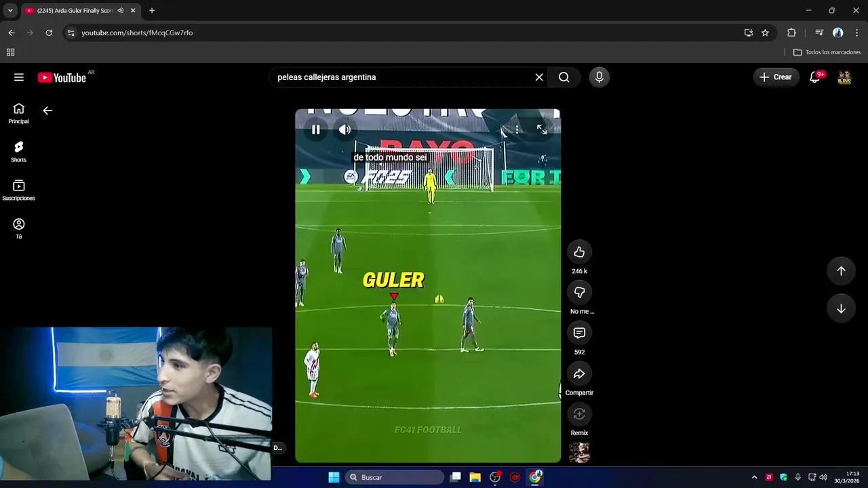Open the apps grid in bookmarks bar
The width and height of the screenshot is (868, 488).
[10, 52]
